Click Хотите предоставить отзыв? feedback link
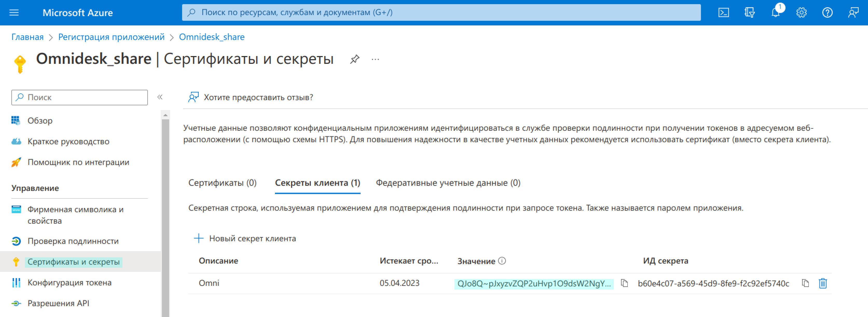Screen dimensions: 868x317 [x=258, y=97]
